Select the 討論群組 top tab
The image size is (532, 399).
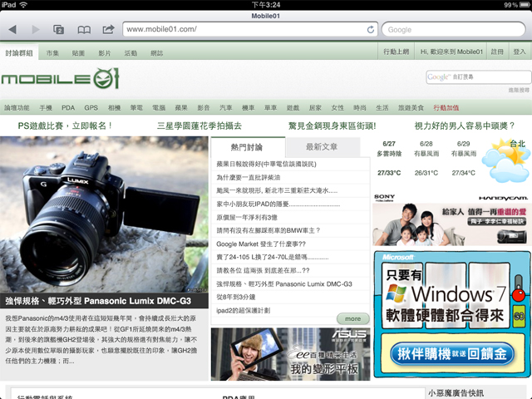pos(19,53)
